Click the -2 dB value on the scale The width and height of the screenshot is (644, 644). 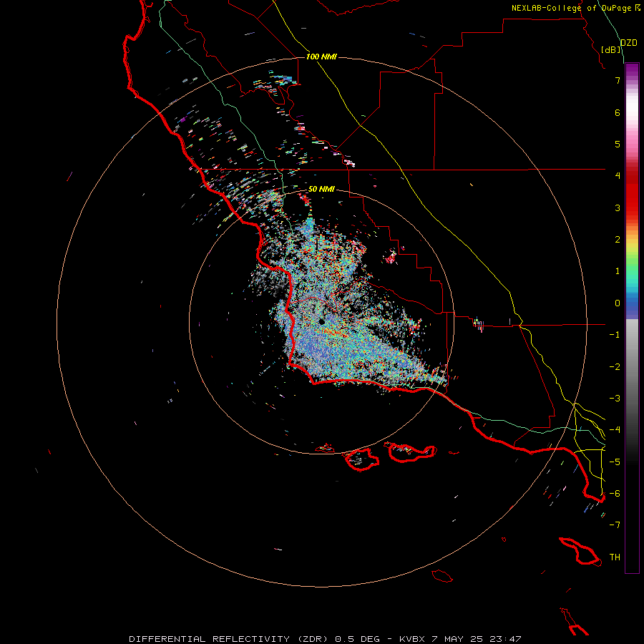click(615, 366)
